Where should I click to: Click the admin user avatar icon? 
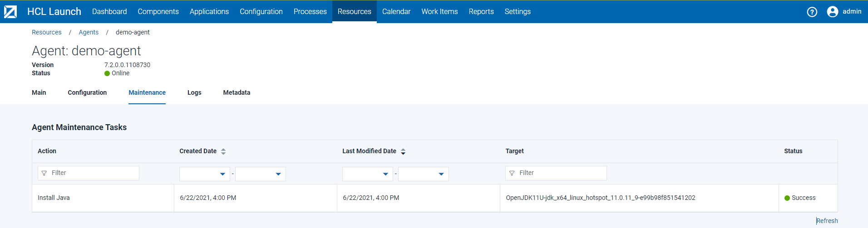[832, 12]
